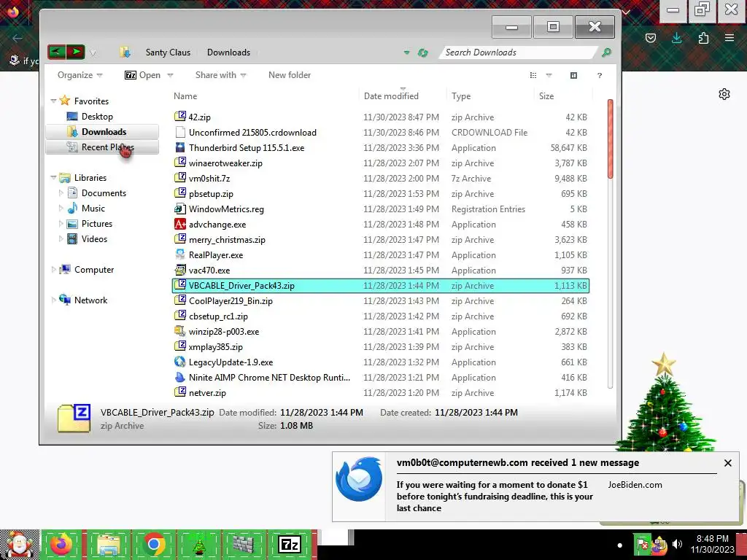
Task: Sort by the Name column header
Action: point(185,96)
